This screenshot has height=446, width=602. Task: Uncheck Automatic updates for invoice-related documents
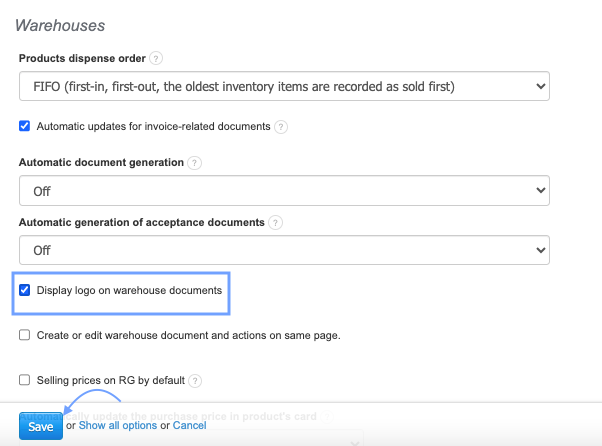pyautogui.click(x=25, y=127)
